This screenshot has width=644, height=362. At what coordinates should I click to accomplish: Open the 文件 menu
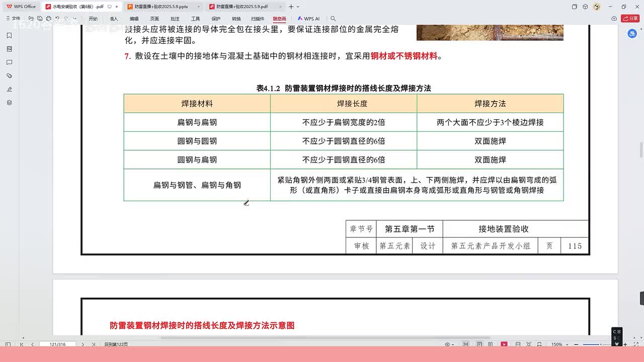tap(13, 19)
